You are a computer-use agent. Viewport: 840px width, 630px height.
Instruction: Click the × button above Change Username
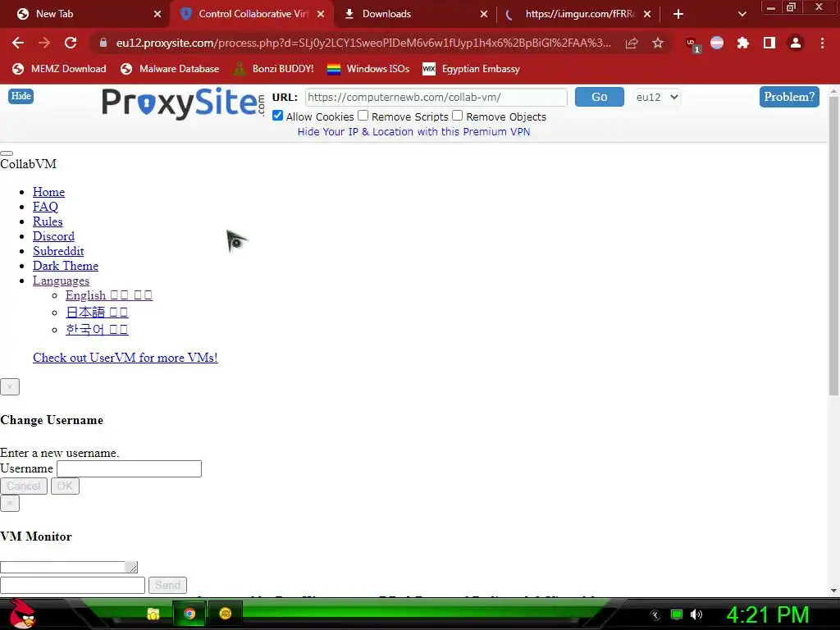pyautogui.click(x=10, y=387)
